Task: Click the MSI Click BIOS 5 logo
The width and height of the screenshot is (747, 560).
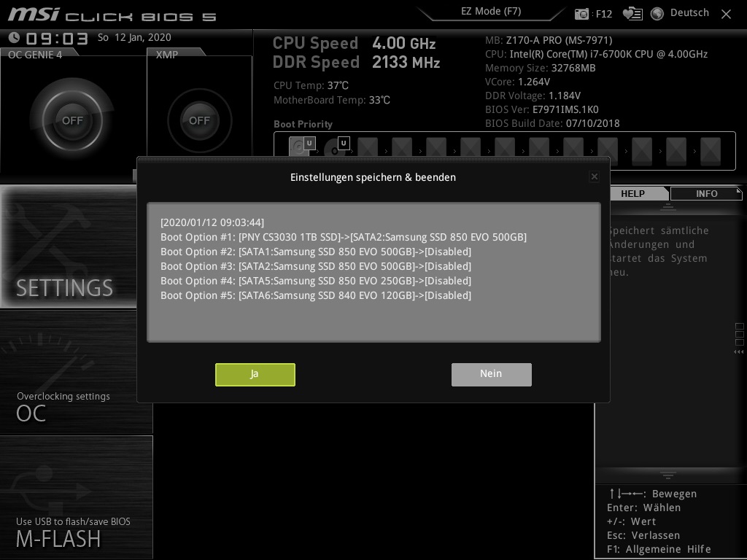Action: tap(112, 15)
